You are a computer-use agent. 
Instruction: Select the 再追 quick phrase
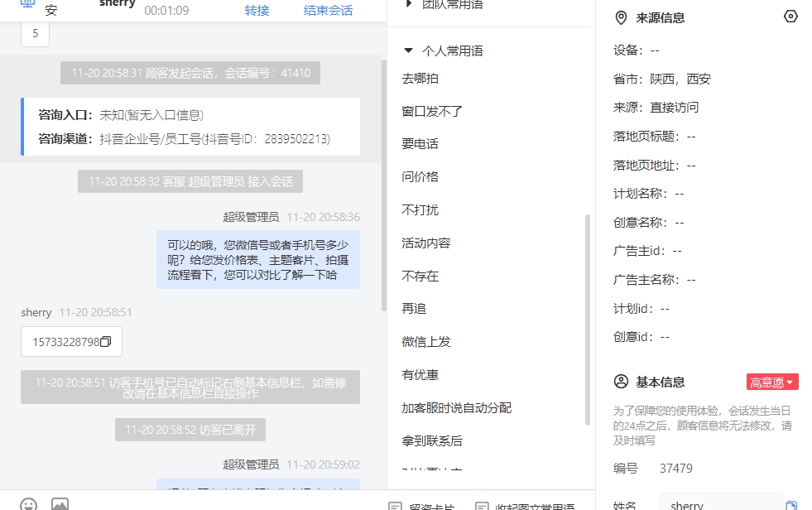point(414,309)
